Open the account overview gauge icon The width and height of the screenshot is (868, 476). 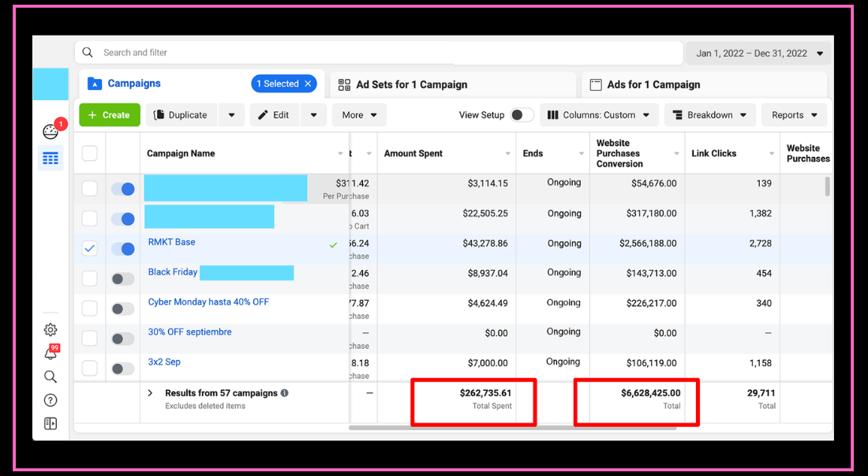point(51,132)
